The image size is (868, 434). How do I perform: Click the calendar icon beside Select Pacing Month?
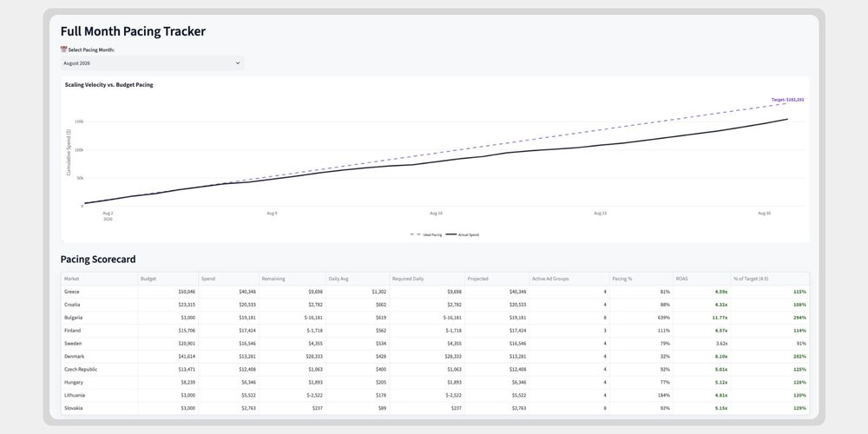(63, 49)
